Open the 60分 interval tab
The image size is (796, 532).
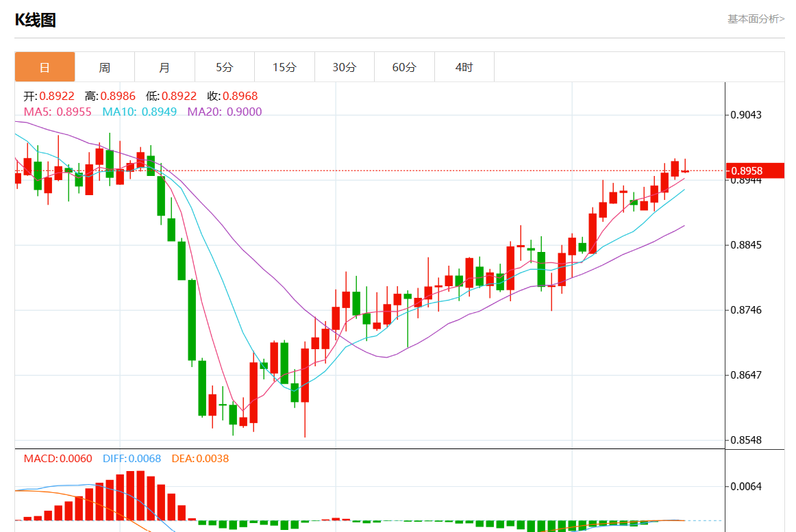click(404, 67)
